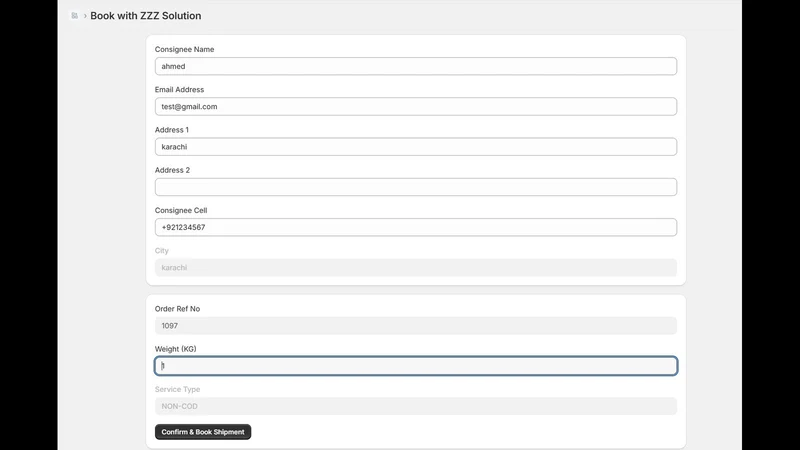Image resolution: width=800 pixels, height=450 pixels.
Task: Click into the Address 1 field
Action: pos(416,147)
